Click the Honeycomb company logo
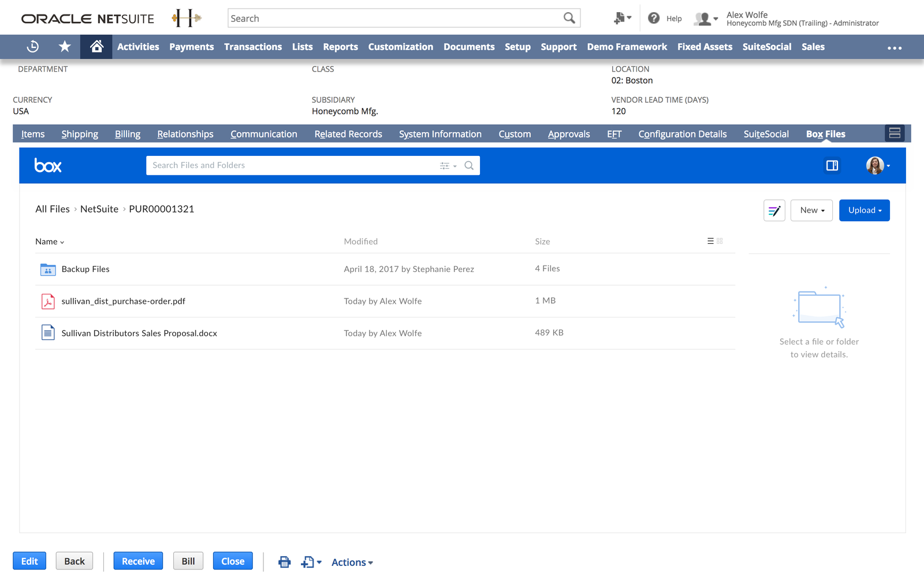The height and width of the screenshot is (578, 924). click(187, 18)
